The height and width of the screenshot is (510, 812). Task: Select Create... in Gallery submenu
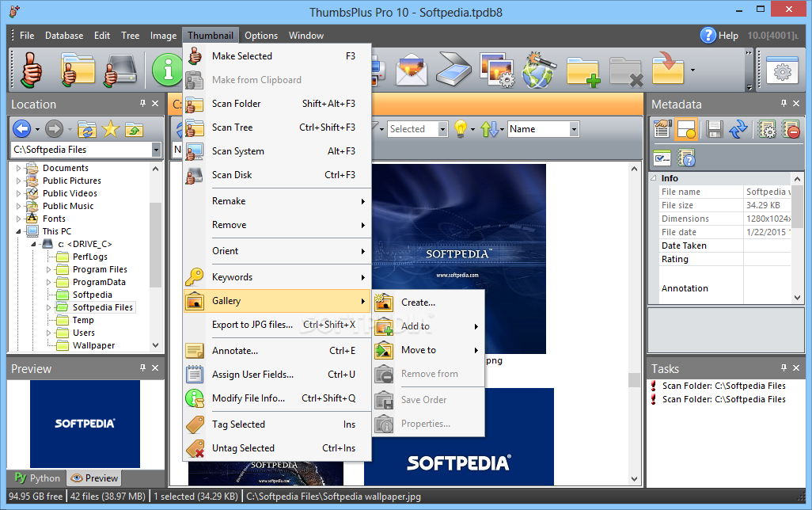click(x=429, y=303)
